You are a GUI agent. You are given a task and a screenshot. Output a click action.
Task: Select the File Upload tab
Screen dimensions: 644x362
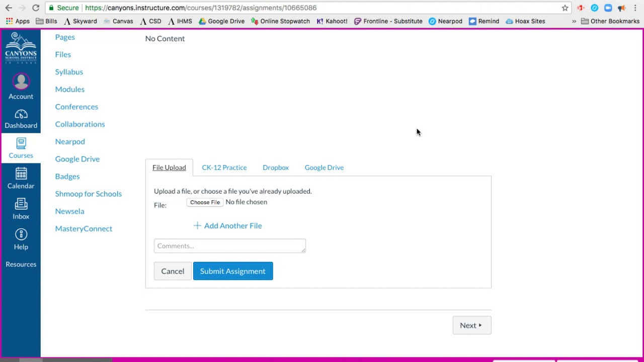tap(169, 167)
